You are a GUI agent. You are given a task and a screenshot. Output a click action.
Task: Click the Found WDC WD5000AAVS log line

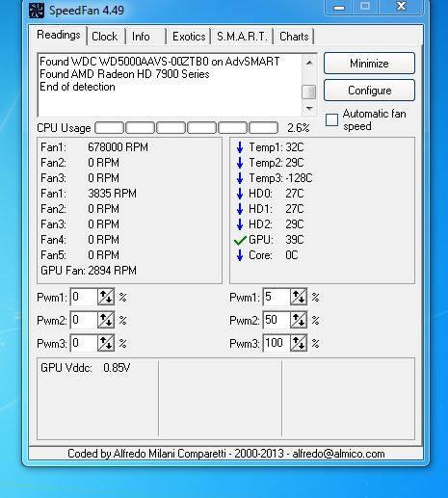pyautogui.click(x=160, y=62)
